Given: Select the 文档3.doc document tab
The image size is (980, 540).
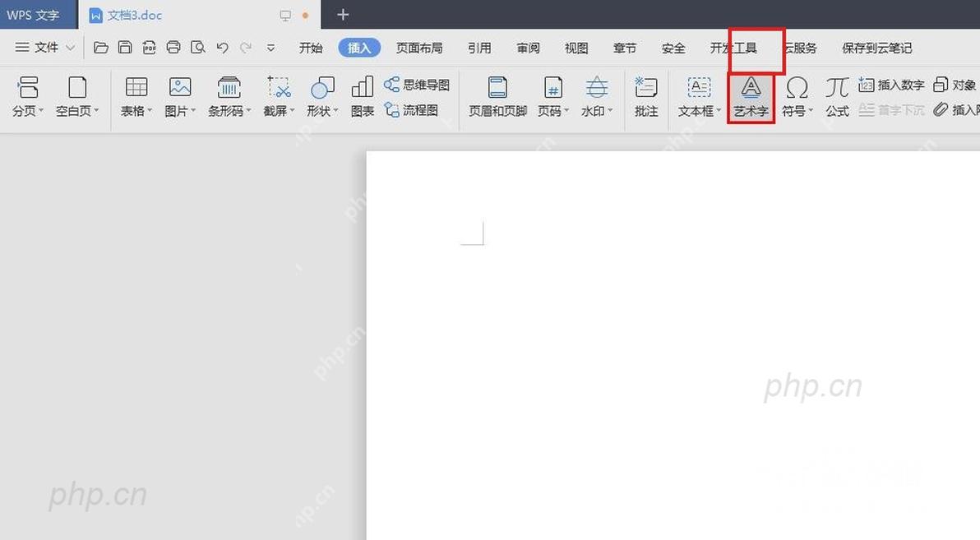Looking at the screenshot, I should [200, 15].
